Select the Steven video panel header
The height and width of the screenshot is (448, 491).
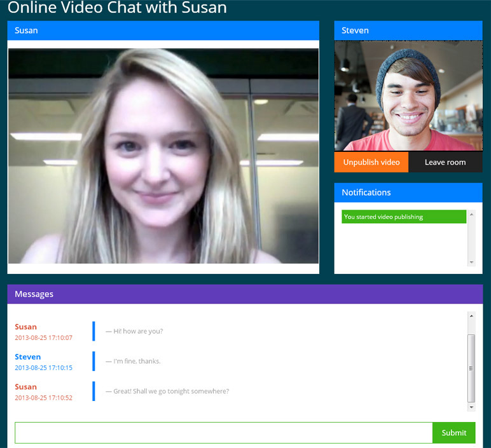point(408,31)
